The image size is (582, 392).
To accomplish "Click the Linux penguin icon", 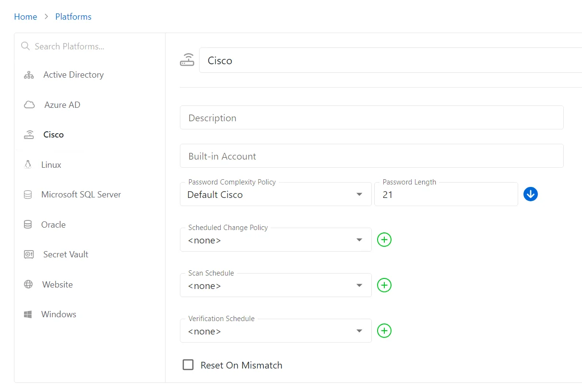I will (x=28, y=164).
